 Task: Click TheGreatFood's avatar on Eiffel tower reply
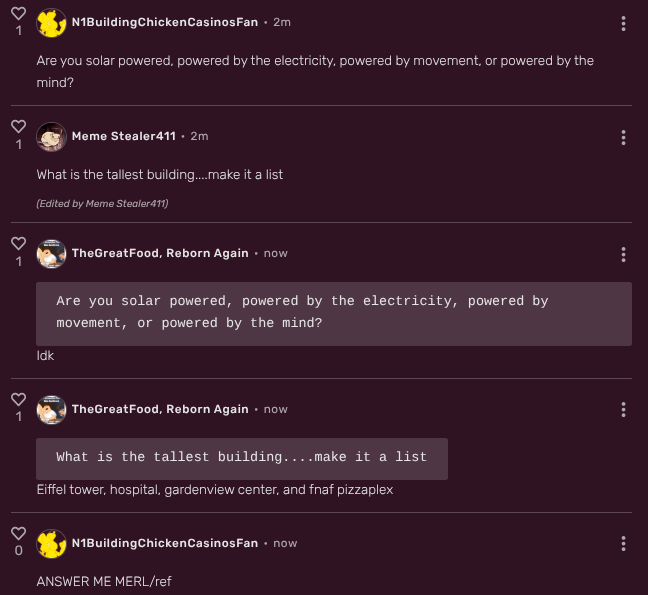click(x=51, y=409)
